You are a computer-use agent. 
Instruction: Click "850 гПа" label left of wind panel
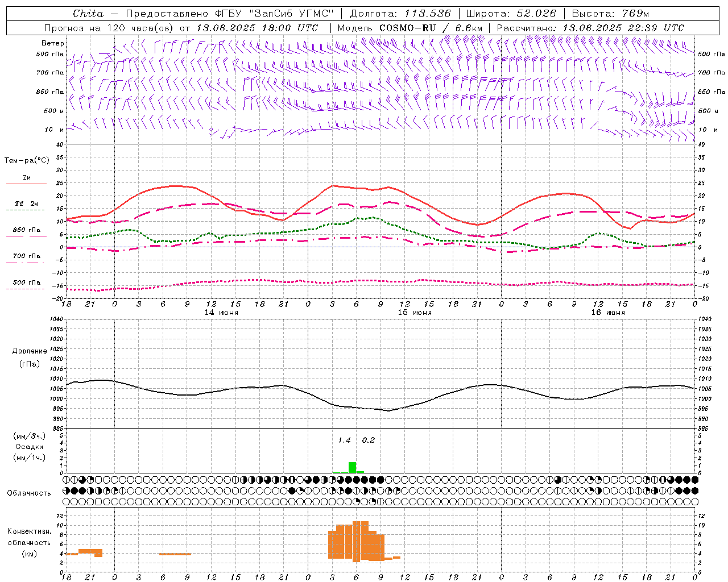(x=50, y=92)
